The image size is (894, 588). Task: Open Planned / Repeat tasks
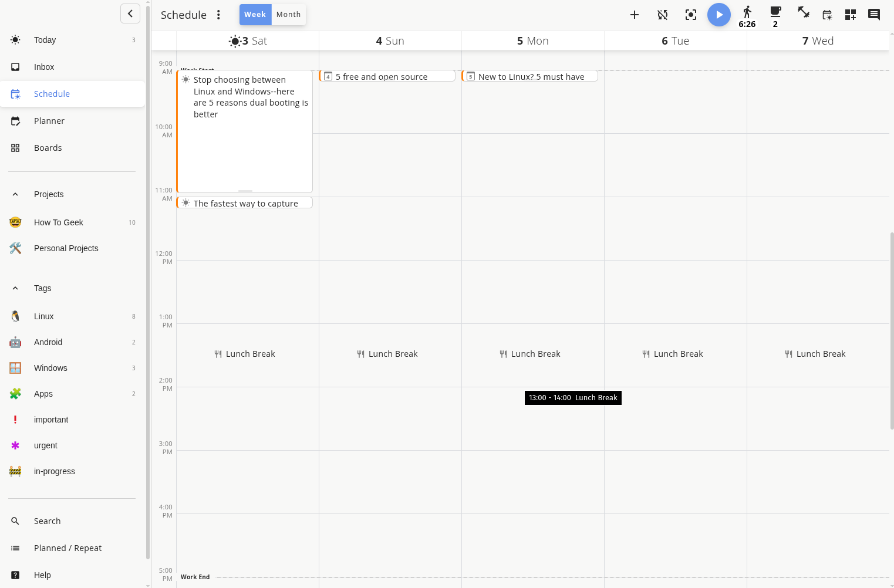click(73, 548)
